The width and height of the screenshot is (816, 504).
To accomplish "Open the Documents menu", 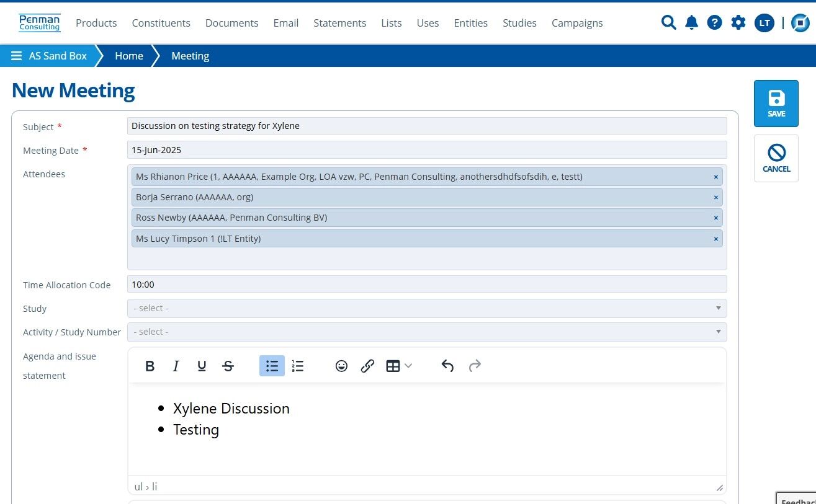I will tap(231, 23).
